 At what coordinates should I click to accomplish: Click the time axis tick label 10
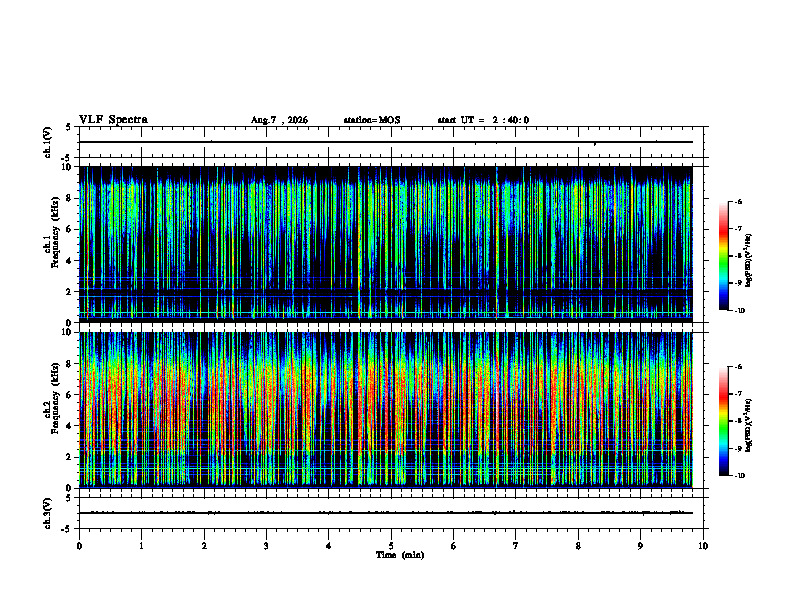coord(703,546)
